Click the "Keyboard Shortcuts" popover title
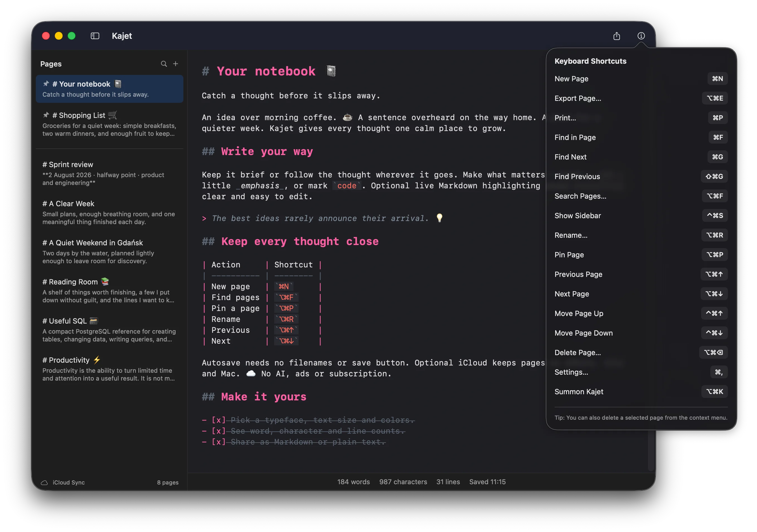Image resolution: width=757 pixels, height=532 pixels. [x=590, y=61]
